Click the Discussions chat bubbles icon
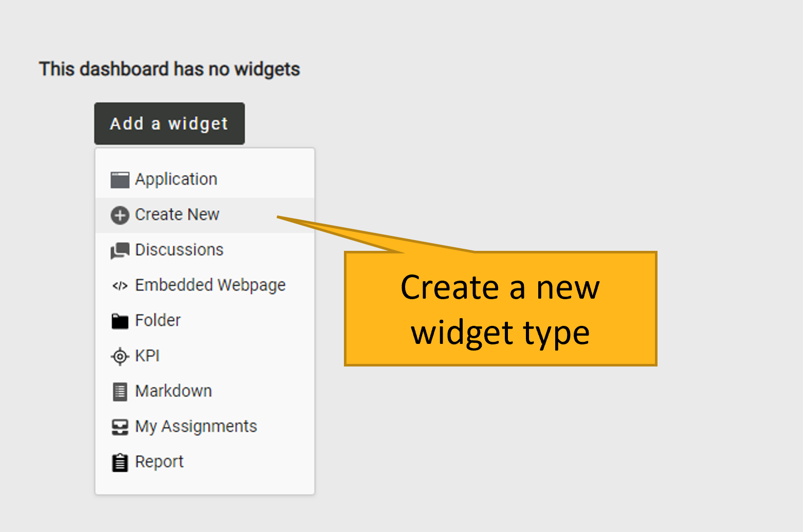Viewport: 803px width, 532px height. (120, 251)
